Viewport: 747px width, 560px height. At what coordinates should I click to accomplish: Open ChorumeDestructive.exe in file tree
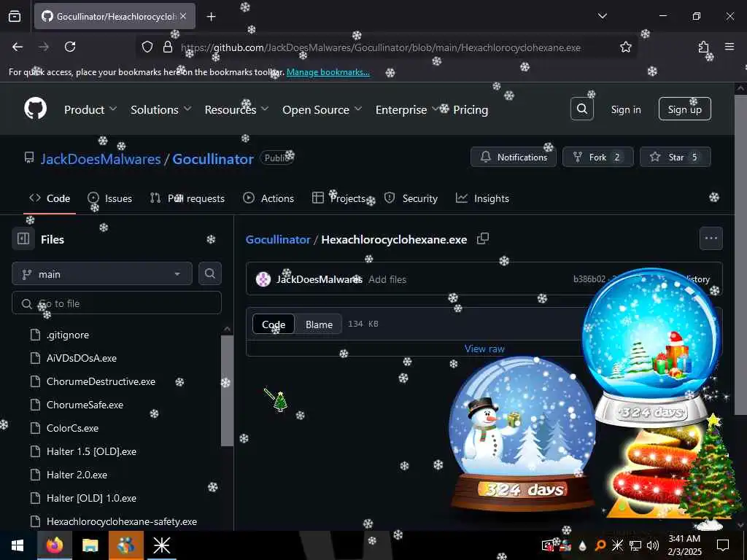coord(101,381)
